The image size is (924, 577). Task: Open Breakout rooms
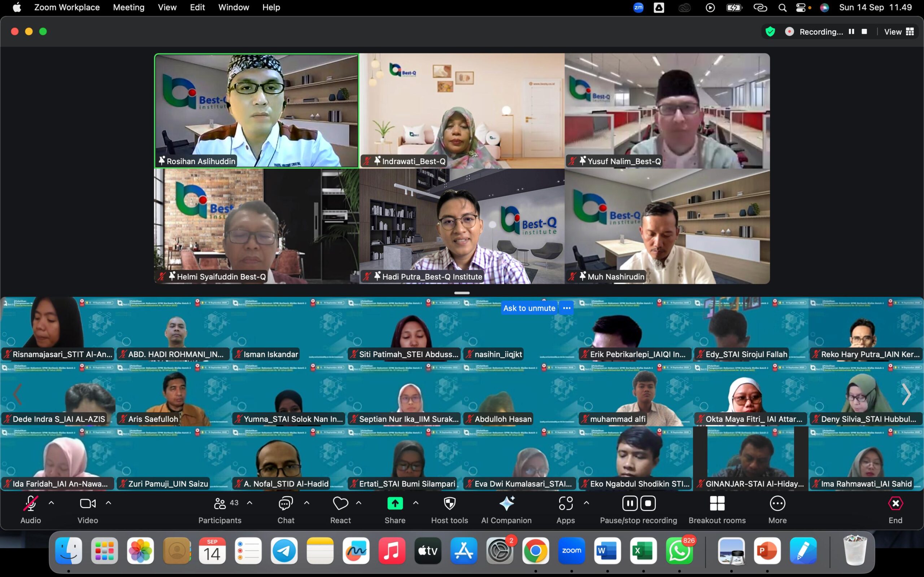coord(717,504)
